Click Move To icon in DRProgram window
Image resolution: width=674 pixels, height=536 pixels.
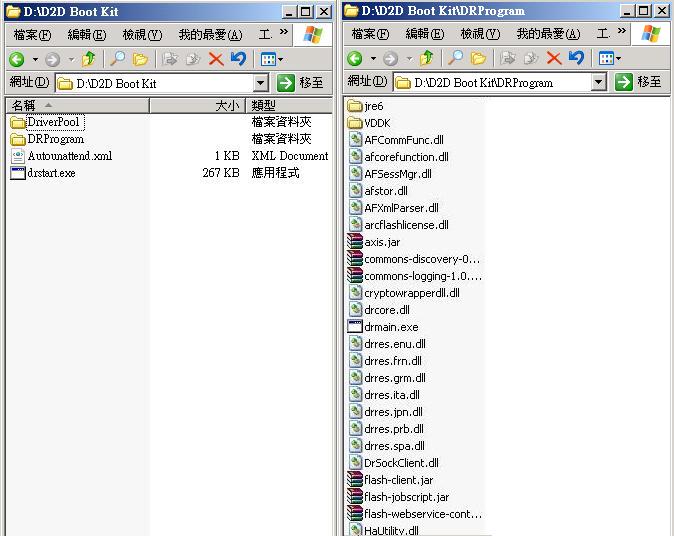tap(508, 58)
